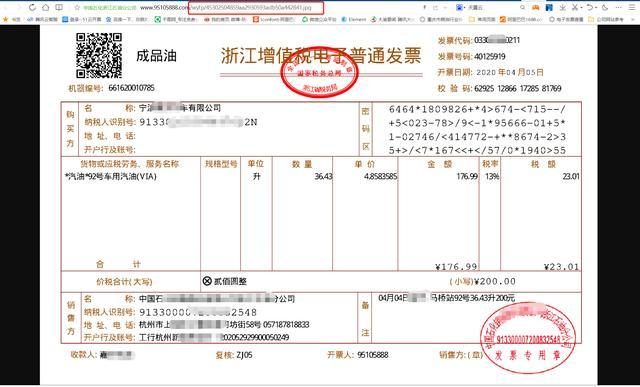Toggle the night mode moon icon
The height and width of the screenshot is (387, 640).
click(x=605, y=7)
